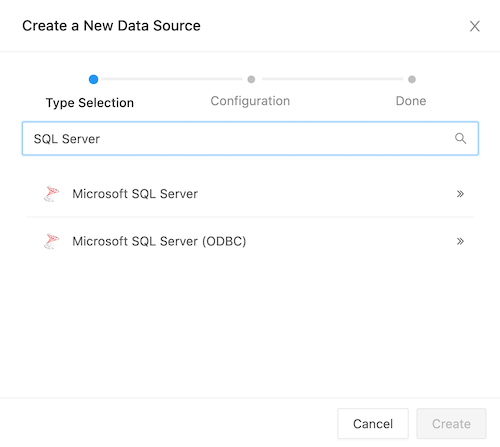Click the Create a New Data Source title

tap(111, 26)
